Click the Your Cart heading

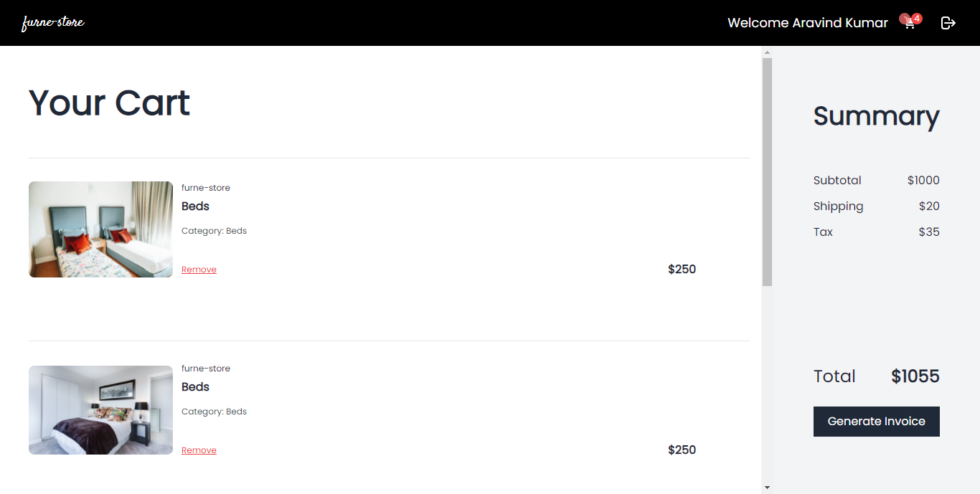(x=108, y=103)
